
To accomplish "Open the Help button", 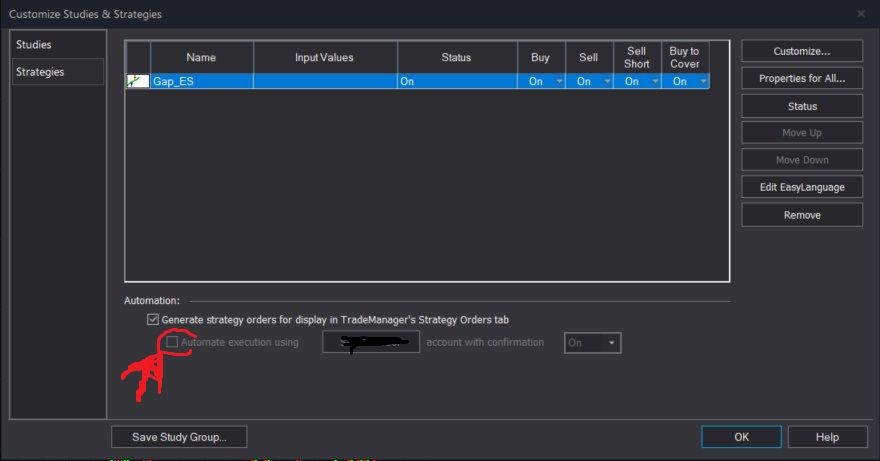I will coord(827,437).
